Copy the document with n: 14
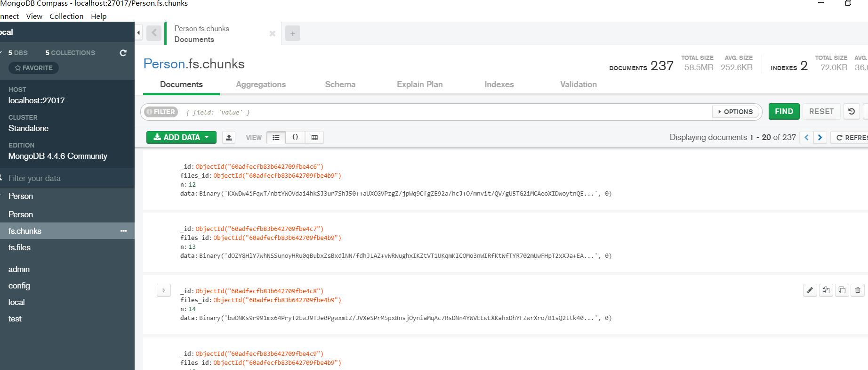This screenshot has height=370, width=868. point(826,290)
